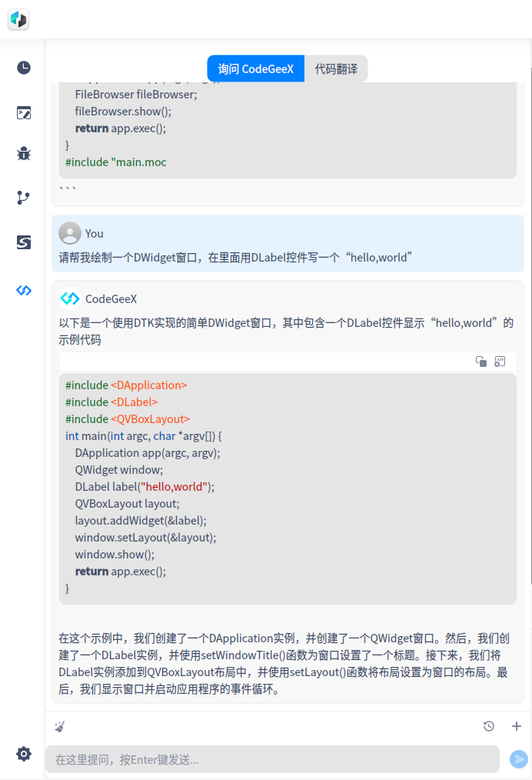Open chat history icon
Viewport: 532px width, 780px height.
coord(489,726)
